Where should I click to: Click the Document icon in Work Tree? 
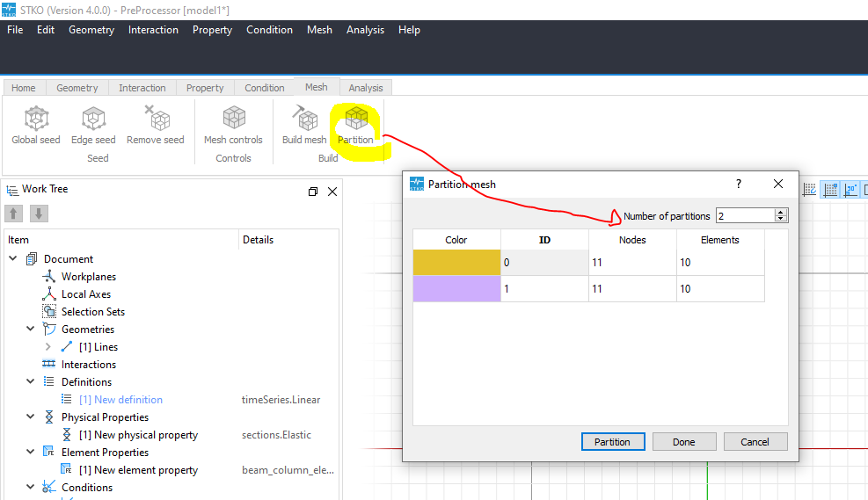33,259
